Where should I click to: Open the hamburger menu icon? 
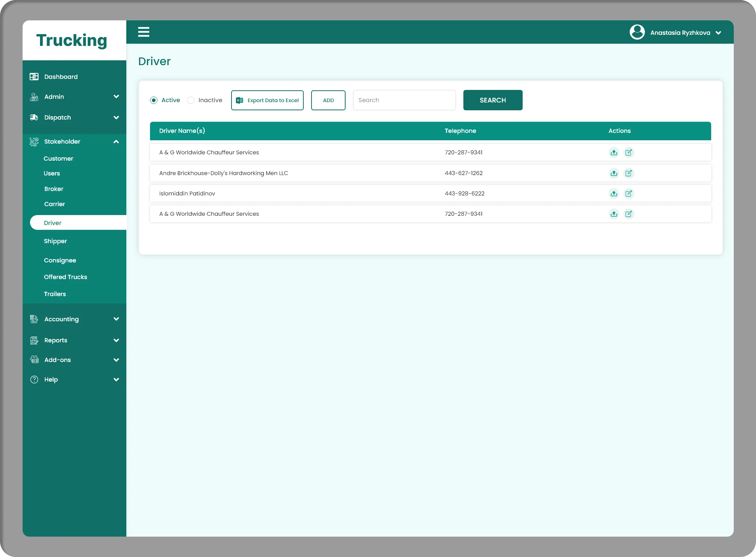point(144,32)
